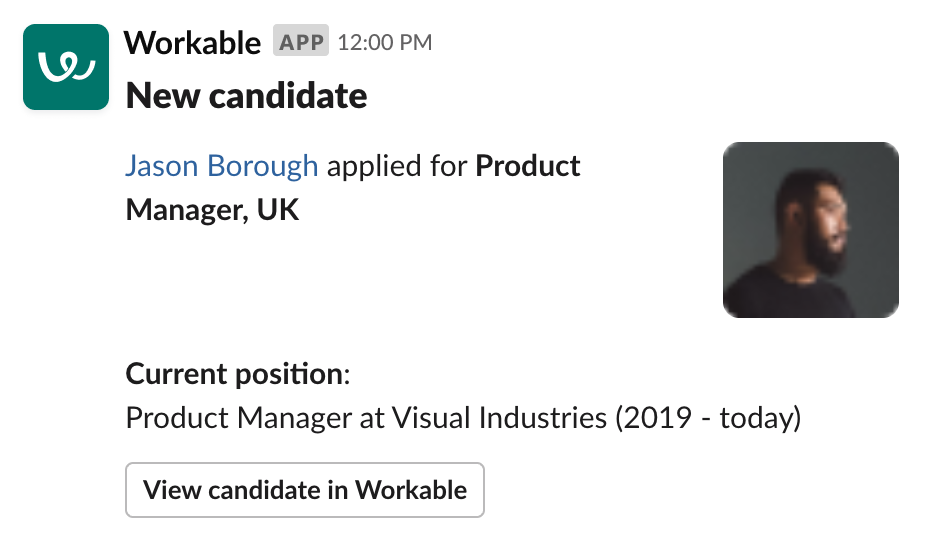Click the gray APP badge
951x540 pixels.
coord(301,41)
